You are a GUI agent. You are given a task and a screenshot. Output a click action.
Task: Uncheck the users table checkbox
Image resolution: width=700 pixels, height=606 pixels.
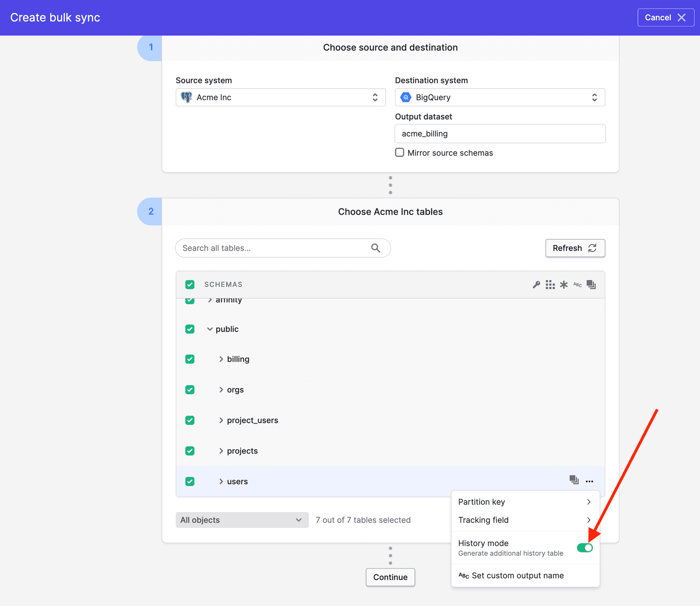[190, 481]
